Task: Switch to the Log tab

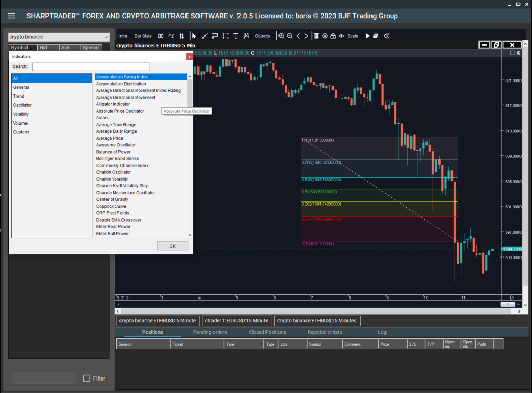Action: pyautogui.click(x=382, y=332)
